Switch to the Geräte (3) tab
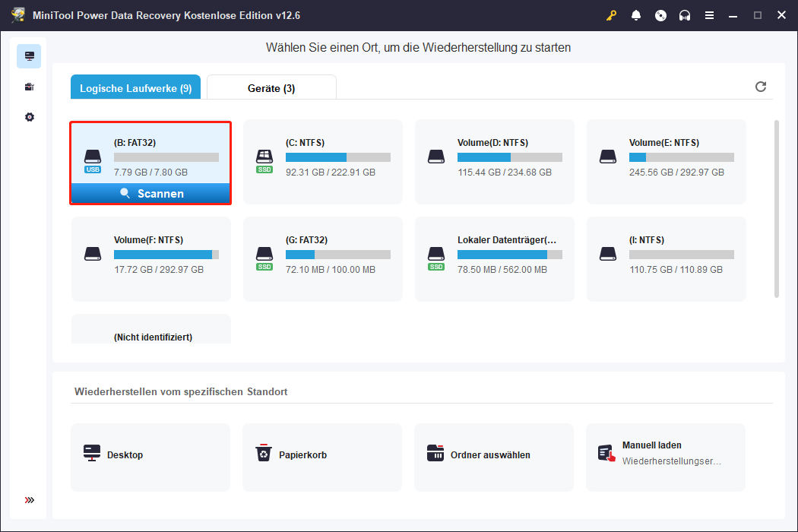The image size is (798, 532). coord(271,88)
